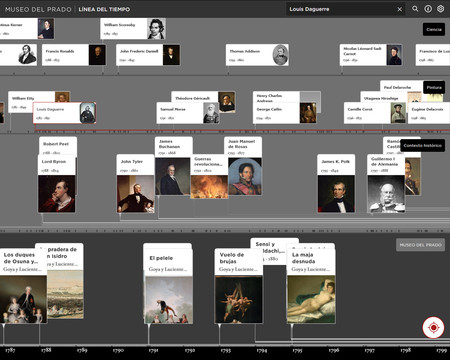The height and width of the screenshot is (360, 450).
Task: Open the Robert Peel card
Action: point(58,146)
